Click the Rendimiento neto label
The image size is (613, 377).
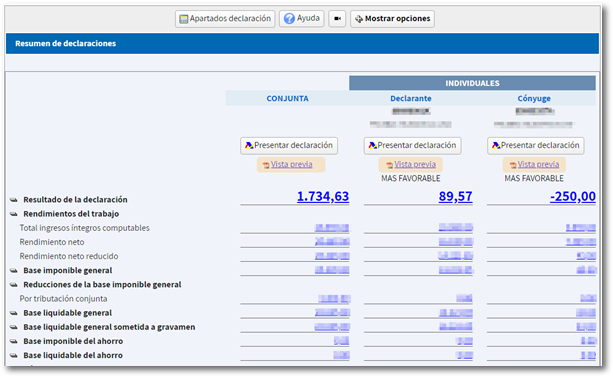pos(52,242)
